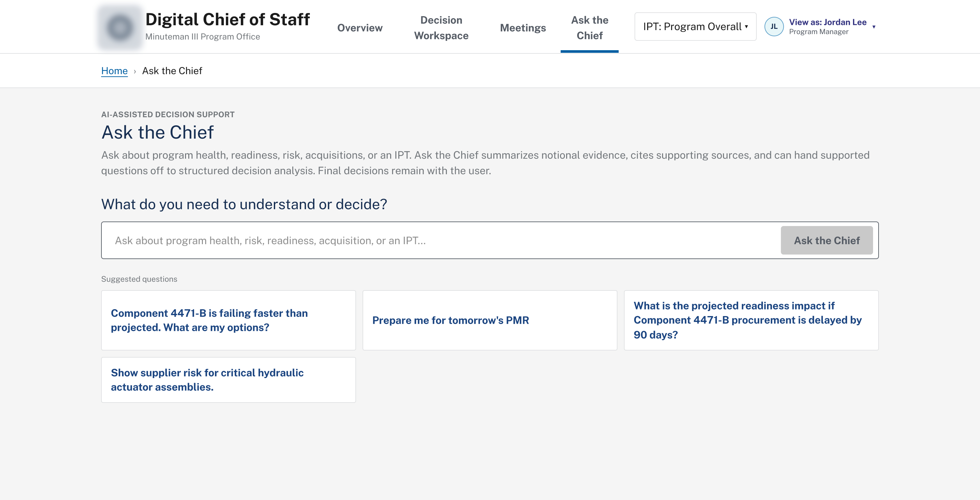Pick the Prepare me for tomorrow's PMR suggestion

tap(490, 320)
